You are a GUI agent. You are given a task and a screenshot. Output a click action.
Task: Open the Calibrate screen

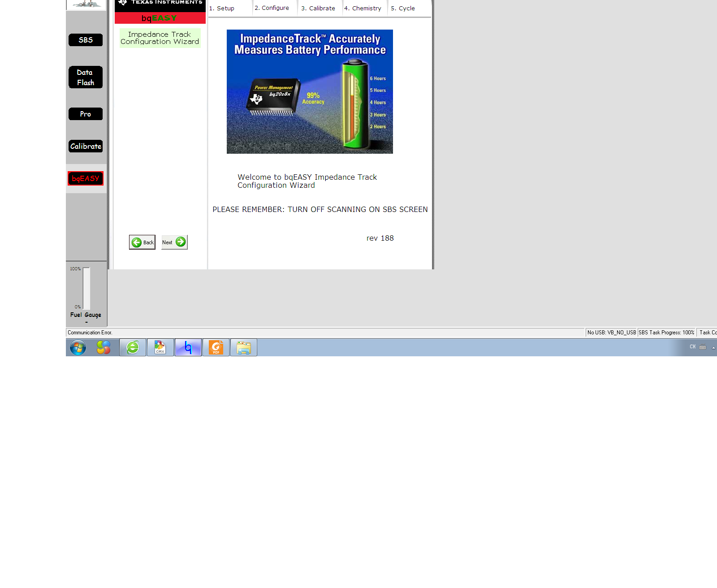[x=86, y=146]
